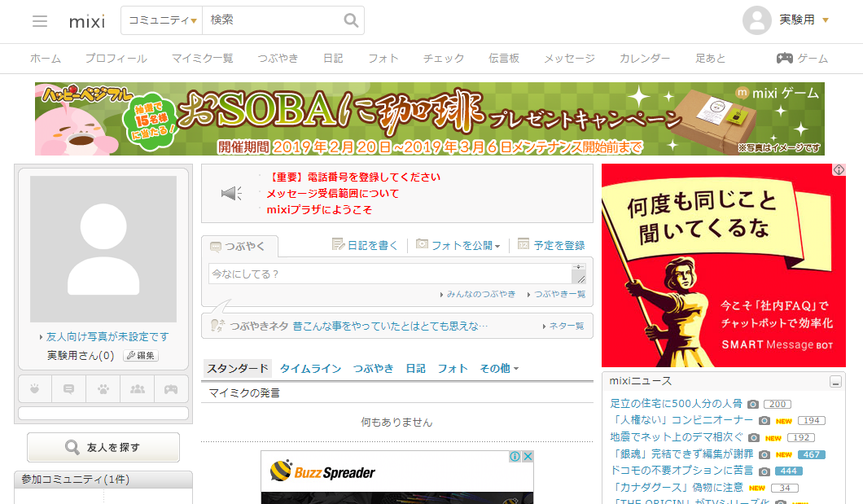Open the 伝言板 navigation item
The width and height of the screenshot is (863, 504).
(504, 59)
